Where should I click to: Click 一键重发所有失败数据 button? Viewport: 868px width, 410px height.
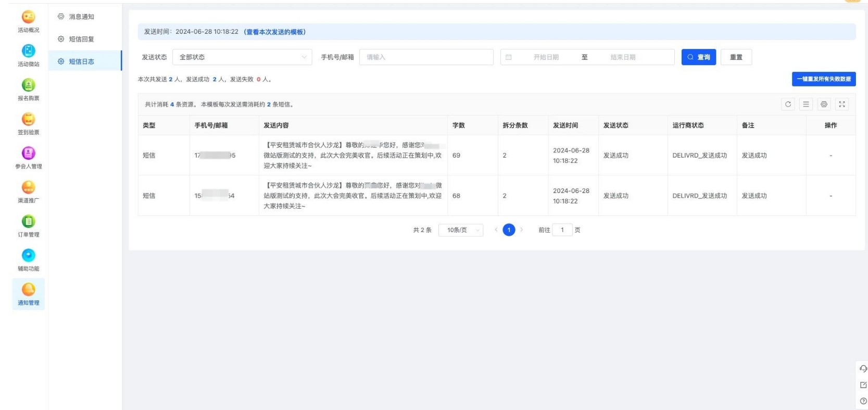tap(823, 79)
